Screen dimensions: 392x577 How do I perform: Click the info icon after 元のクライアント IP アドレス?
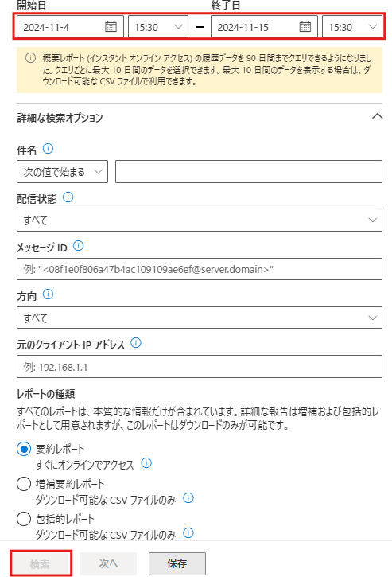pyautogui.click(x=136, y=343)
